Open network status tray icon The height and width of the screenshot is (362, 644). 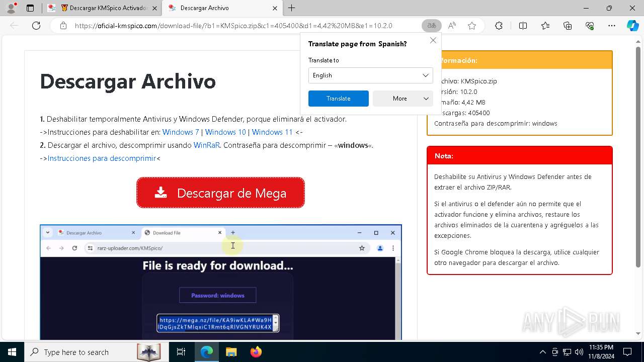[x=567, y=352]
